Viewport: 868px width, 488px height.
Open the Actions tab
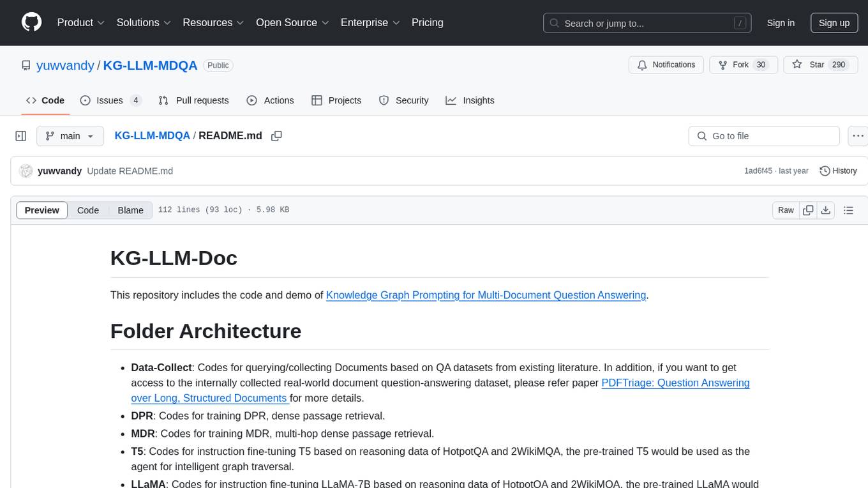coord(270,100)
